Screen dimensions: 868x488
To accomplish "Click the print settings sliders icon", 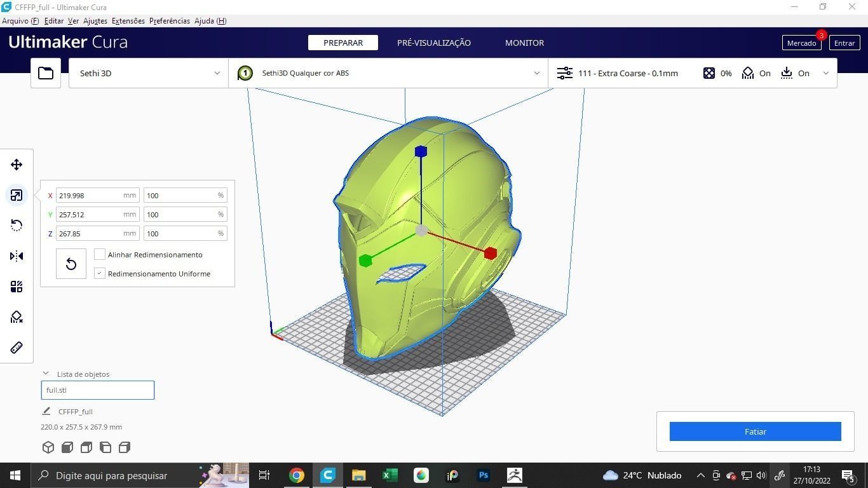I will tap(564, 73).
